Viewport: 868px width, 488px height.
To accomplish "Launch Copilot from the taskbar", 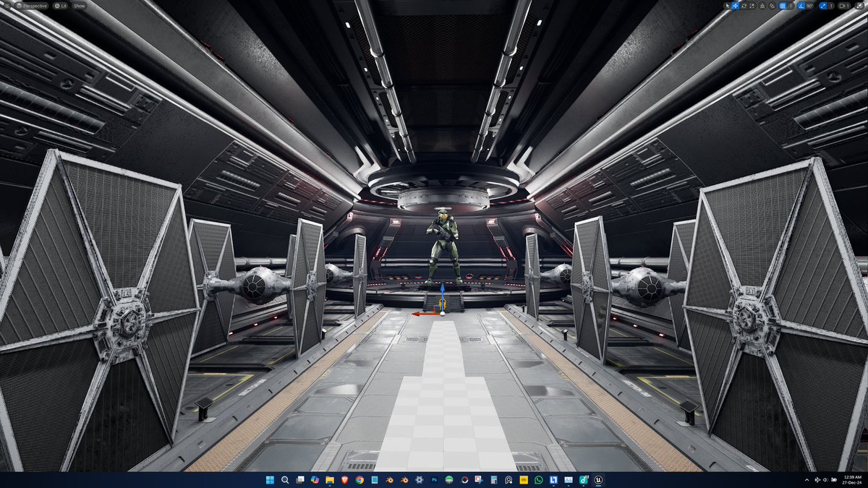I will coord(315,480).
